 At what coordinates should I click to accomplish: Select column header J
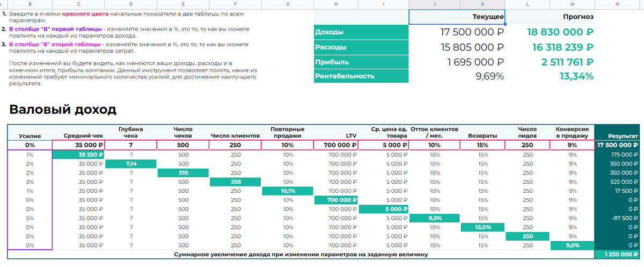(434, 4)
